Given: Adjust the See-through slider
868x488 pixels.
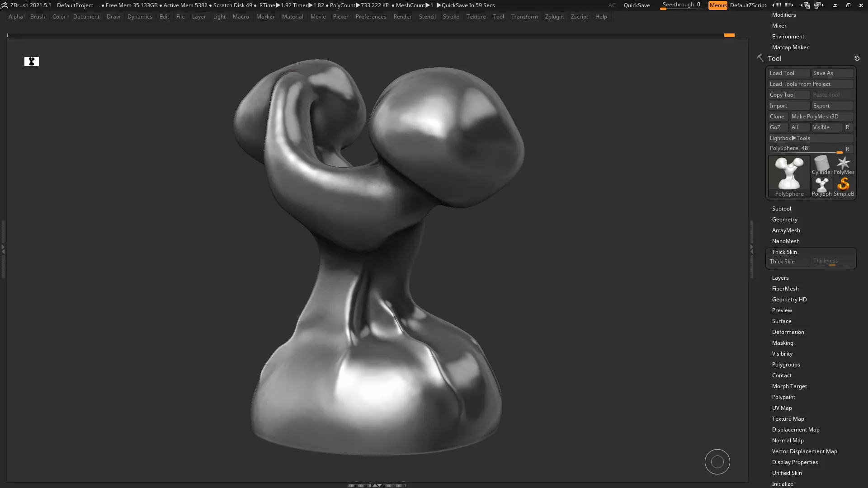Looking at the screenshot, I should click(682, 5).
